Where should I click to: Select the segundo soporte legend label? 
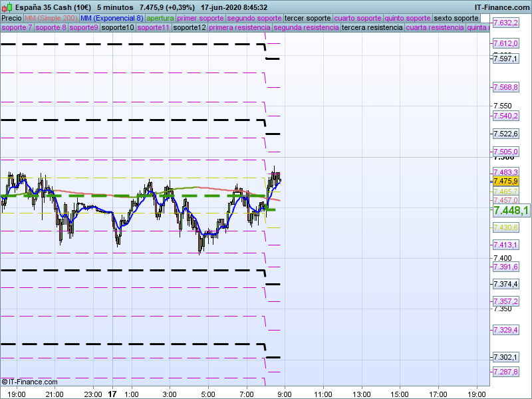point(255,18)
